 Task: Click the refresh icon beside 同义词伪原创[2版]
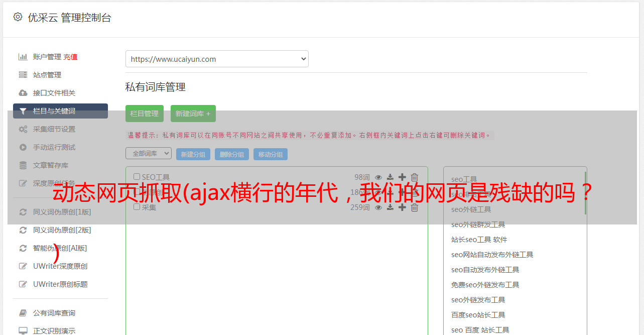(23, 230)
